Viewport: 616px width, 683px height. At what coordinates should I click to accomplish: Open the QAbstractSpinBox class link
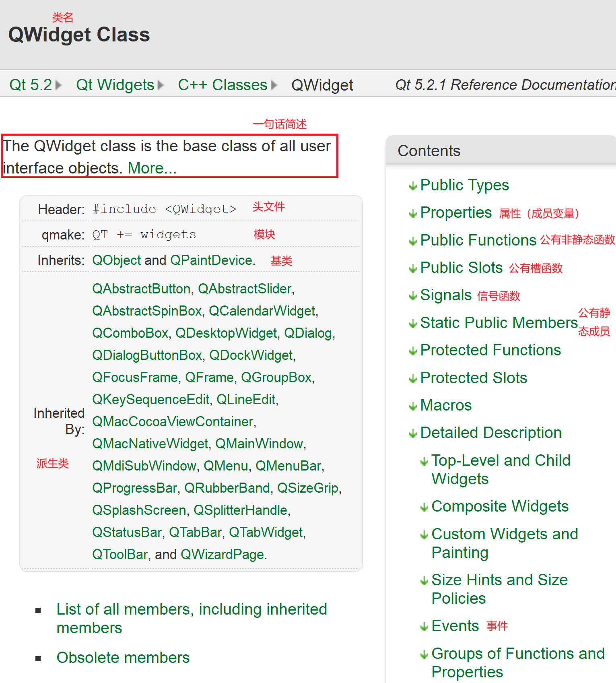point(147,311)
